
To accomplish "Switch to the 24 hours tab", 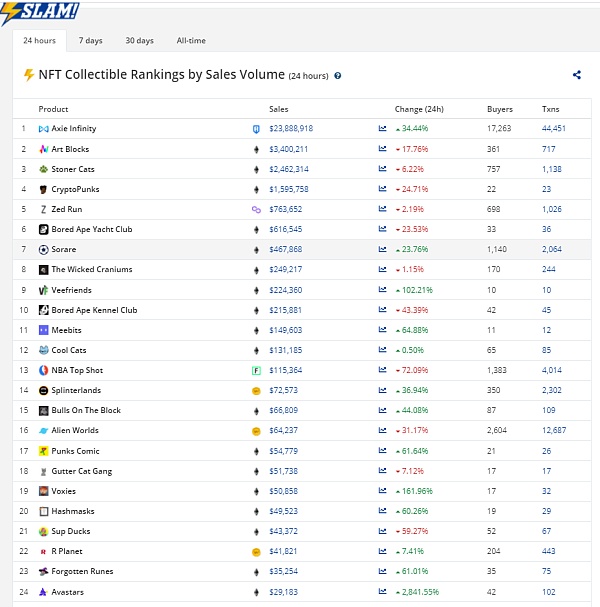I will pos(39,40).
